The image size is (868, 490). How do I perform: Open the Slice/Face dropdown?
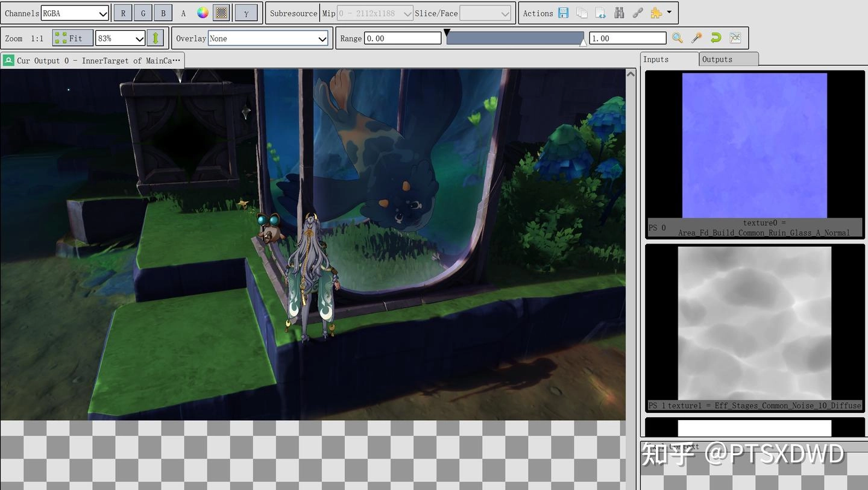pyautogui.click(x=485, y=13)
